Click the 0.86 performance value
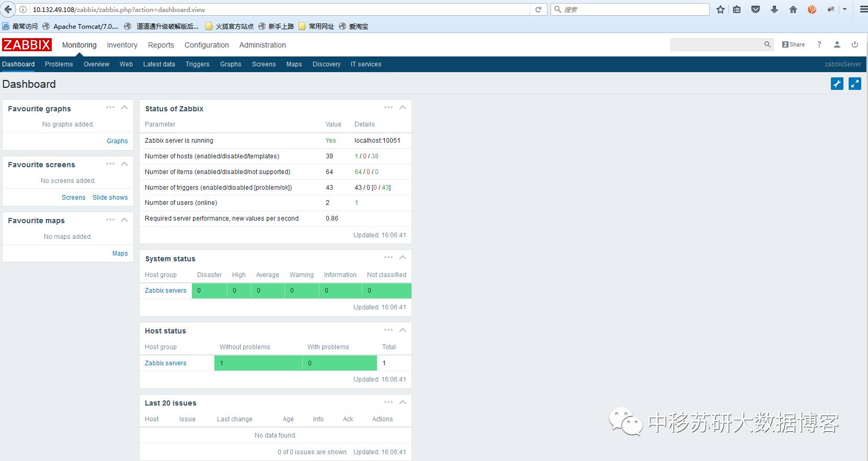This screenshot has height=461, width=868. (x=332, y=218)
